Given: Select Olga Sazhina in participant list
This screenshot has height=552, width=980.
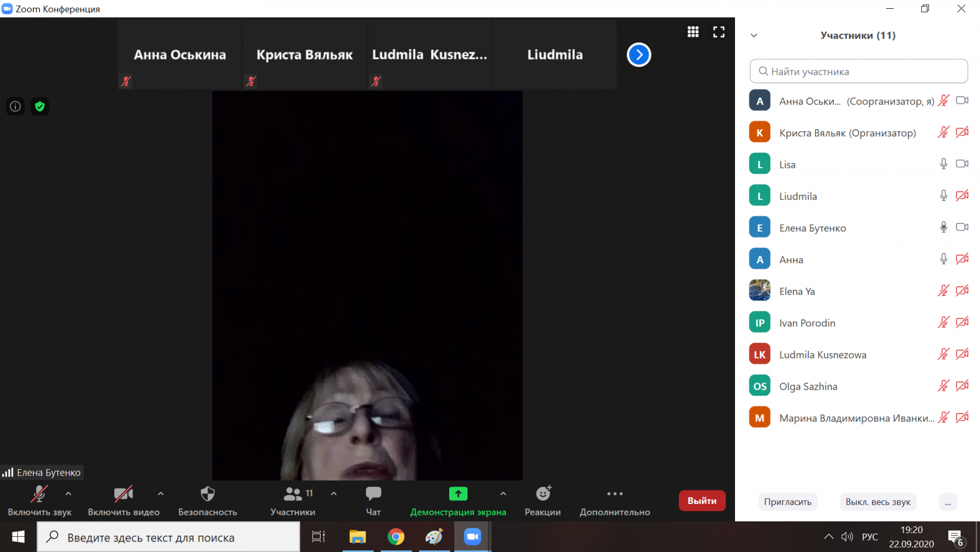Looking at the screenshot, I should tap(859, 386).
